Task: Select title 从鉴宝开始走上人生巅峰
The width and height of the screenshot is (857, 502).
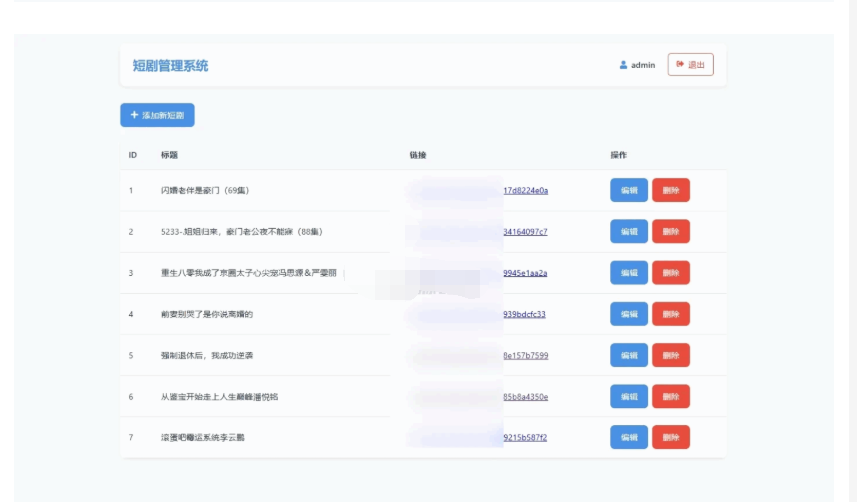Action: coord(219,396)
